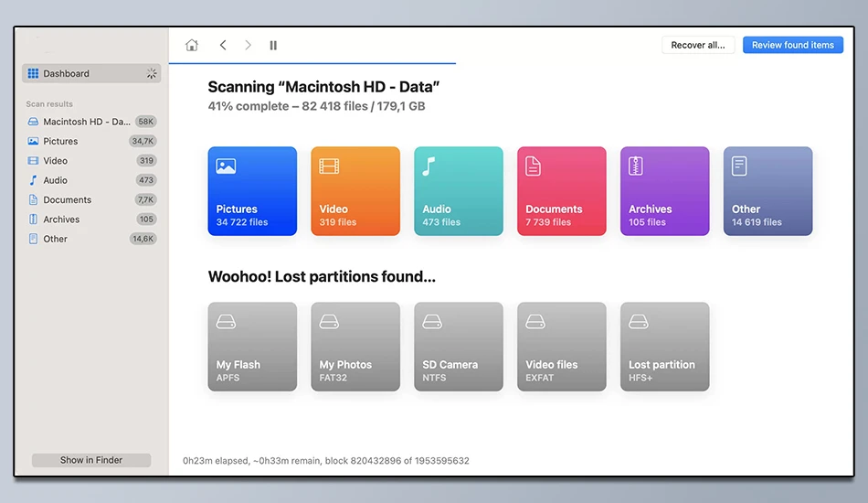Open Macintosh HD - Da... scan result
This screenshot has width=868, height=503.
(x=91, y=122)
